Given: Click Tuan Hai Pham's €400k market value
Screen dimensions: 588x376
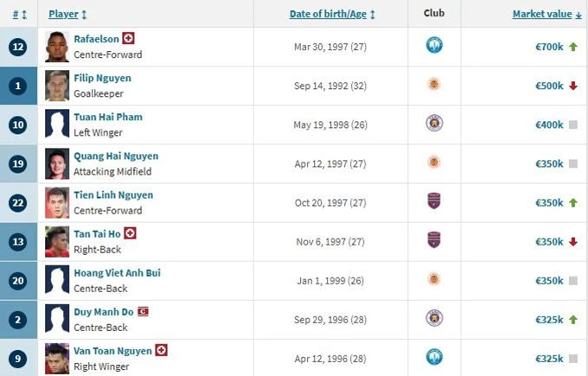Looking at the screenshot, I should click(x=549, y=124).
